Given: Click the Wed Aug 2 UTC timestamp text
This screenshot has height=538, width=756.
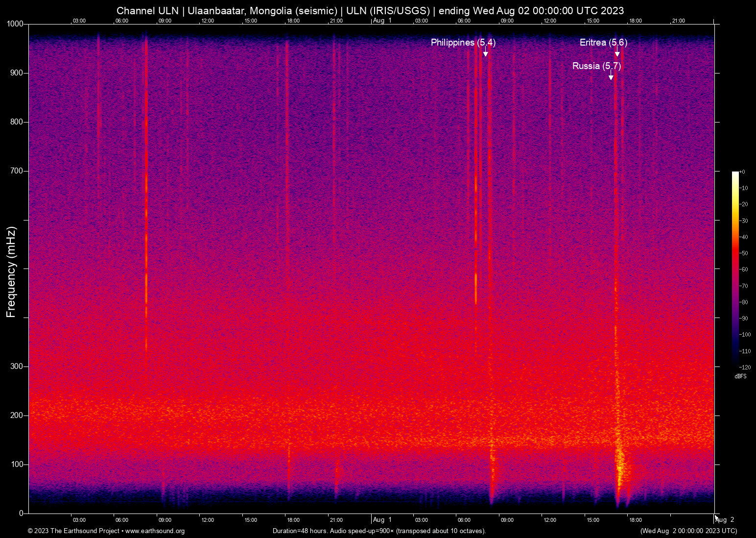Looking at the screenshot, I should coord(689,531).
